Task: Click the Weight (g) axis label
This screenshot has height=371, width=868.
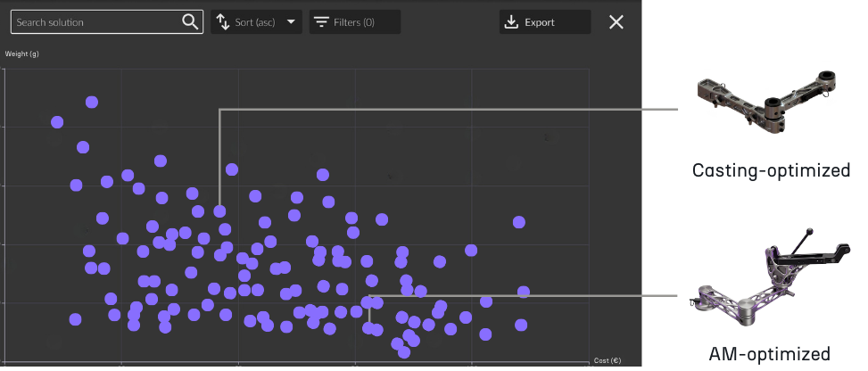Action: [x=22, y=54]
